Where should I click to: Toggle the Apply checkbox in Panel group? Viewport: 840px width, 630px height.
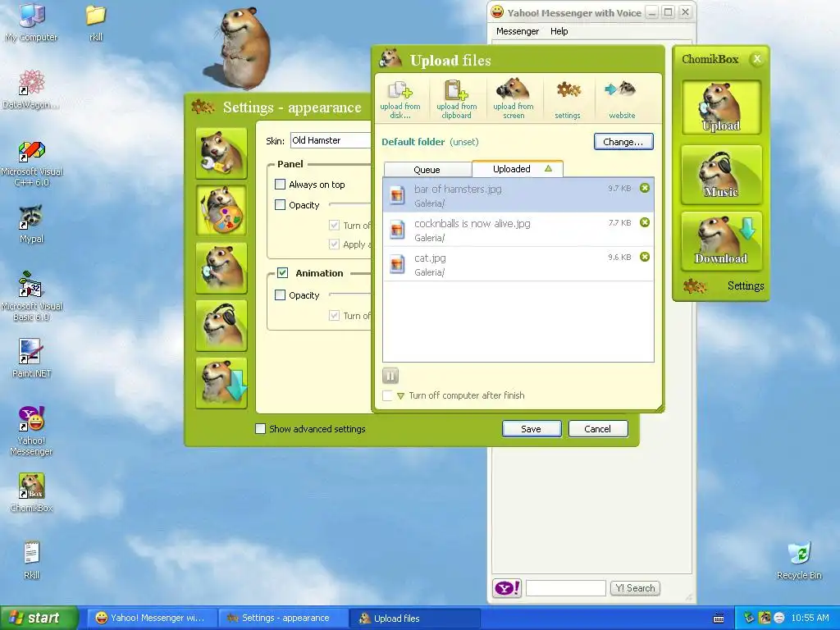(335, 244)
